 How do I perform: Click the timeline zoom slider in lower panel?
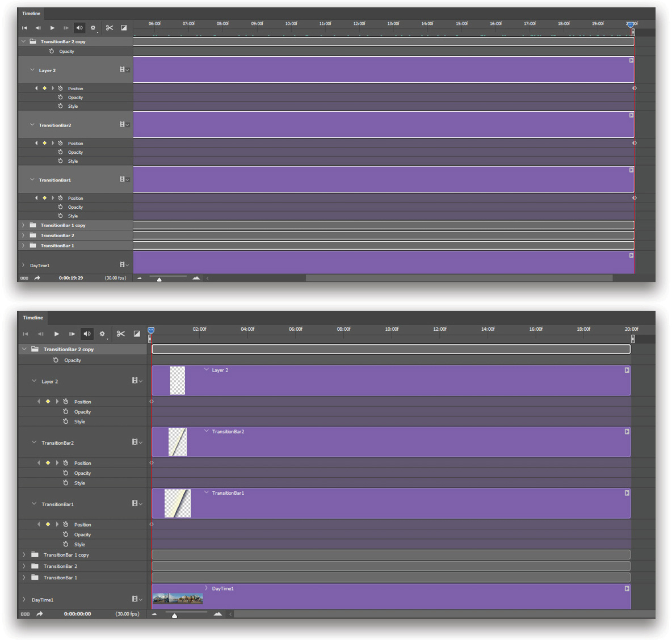(x=174, y=615)
